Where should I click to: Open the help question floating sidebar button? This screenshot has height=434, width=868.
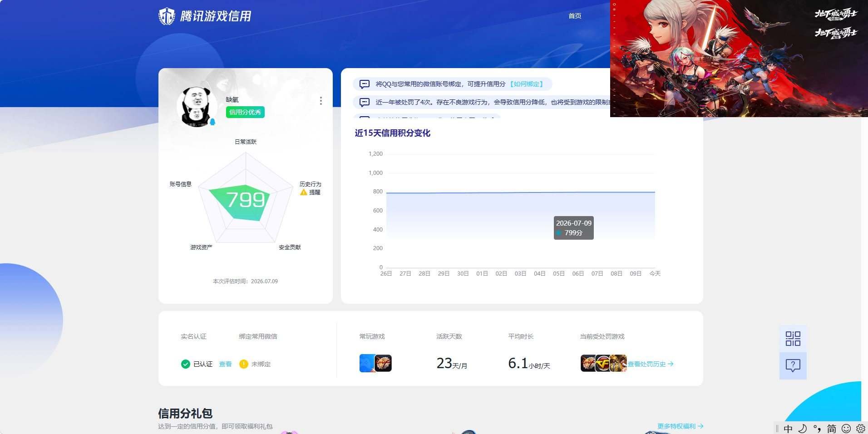tap(793, 365)
